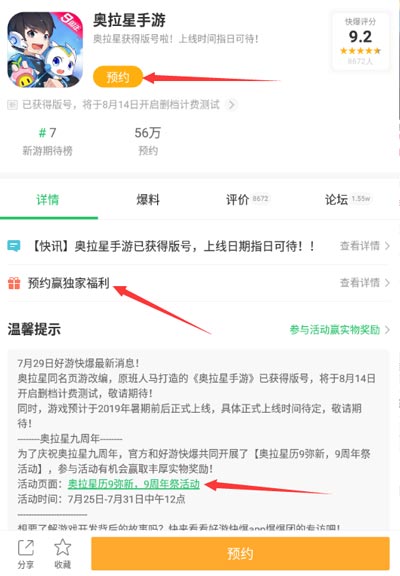Click the share icon at bottom left

26,548
